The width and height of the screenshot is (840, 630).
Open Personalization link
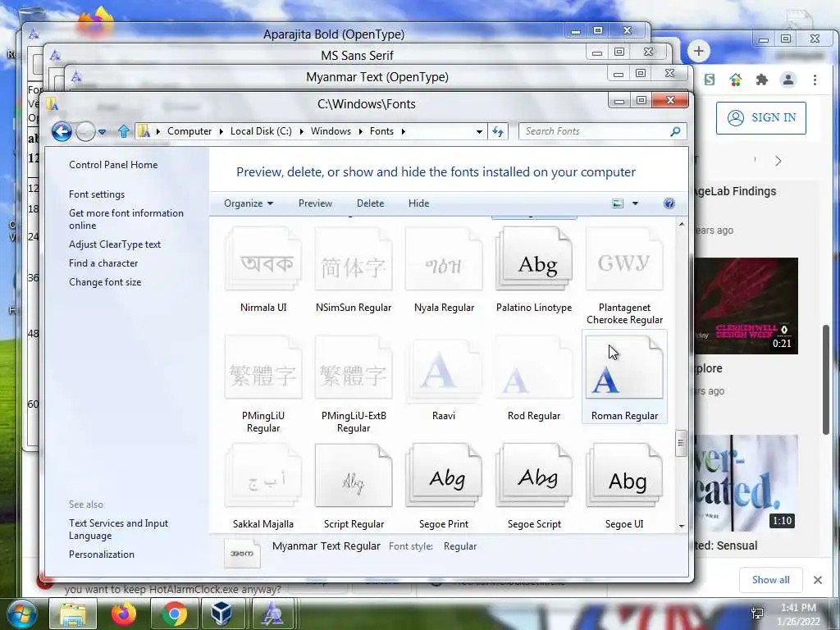click(x=101, y=555)
